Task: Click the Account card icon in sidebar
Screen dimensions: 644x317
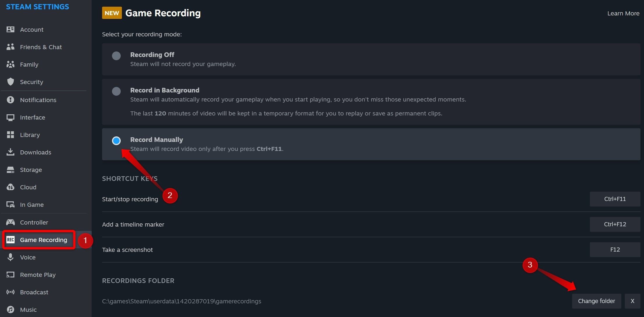Action: pyautogui.click(x=10, y=29)
